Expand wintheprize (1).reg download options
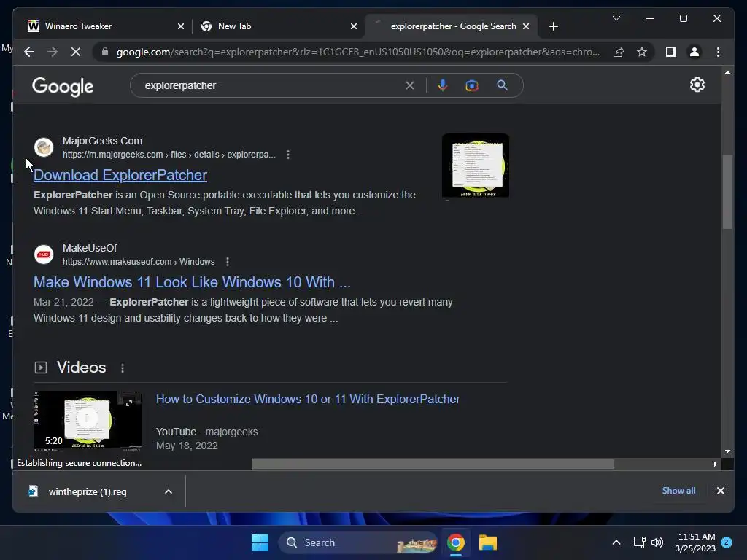This screenshot has width=747, height=560. pos(169,491)
